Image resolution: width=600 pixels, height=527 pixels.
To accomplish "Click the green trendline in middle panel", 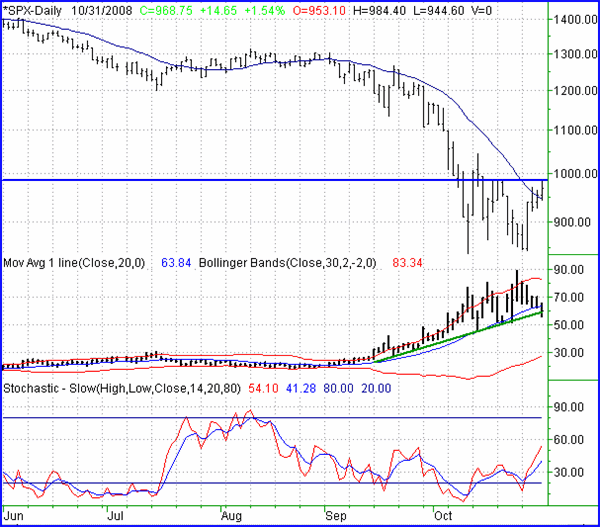I will coord(458,338).
